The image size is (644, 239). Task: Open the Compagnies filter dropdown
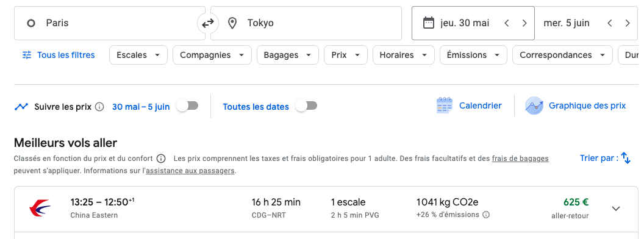(x=212, y=55)
